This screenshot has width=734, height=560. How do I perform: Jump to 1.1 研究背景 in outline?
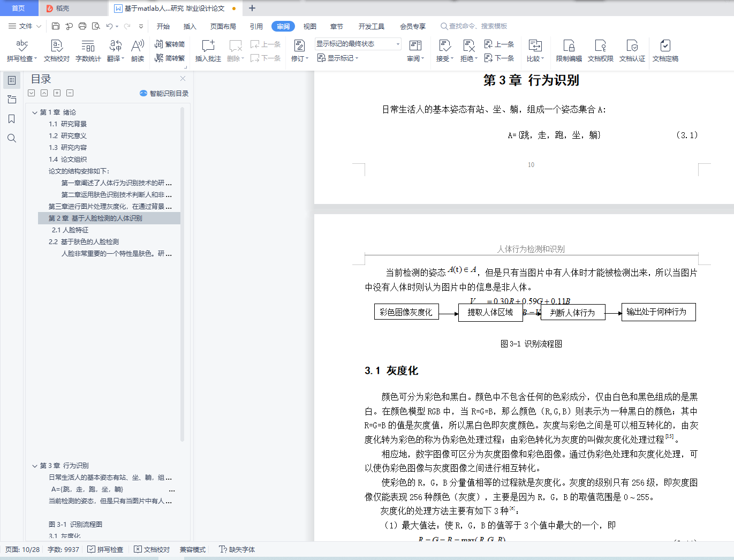[x=68, y=124]
